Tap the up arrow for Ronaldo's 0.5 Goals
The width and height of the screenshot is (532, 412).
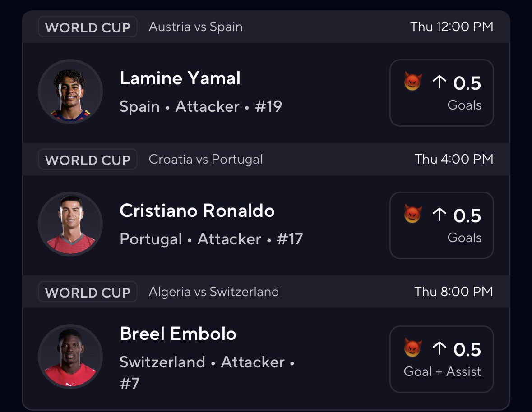coord(439,214)
